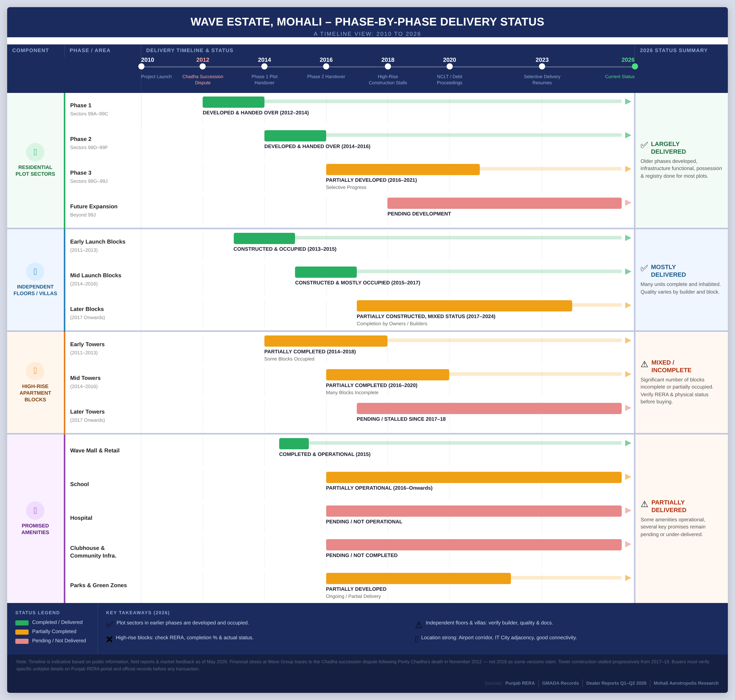Click the red Hospital pending bar

point(474,511)
